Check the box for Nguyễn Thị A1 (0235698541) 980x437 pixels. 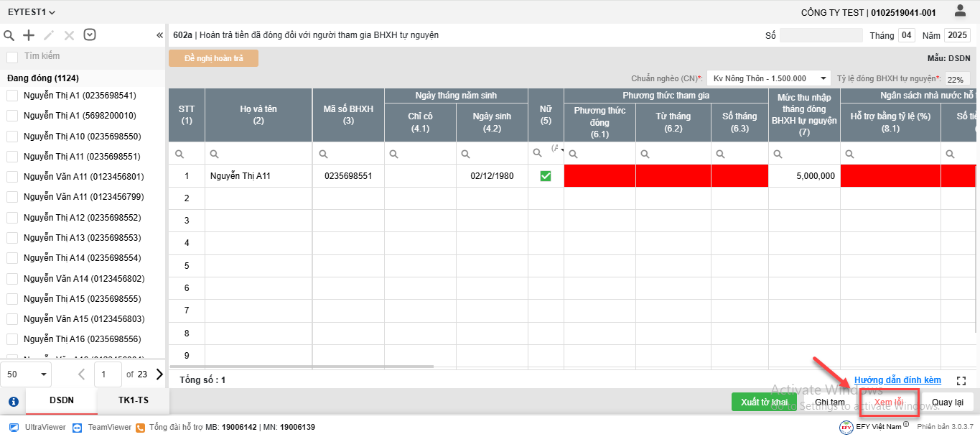pos(12,96)
